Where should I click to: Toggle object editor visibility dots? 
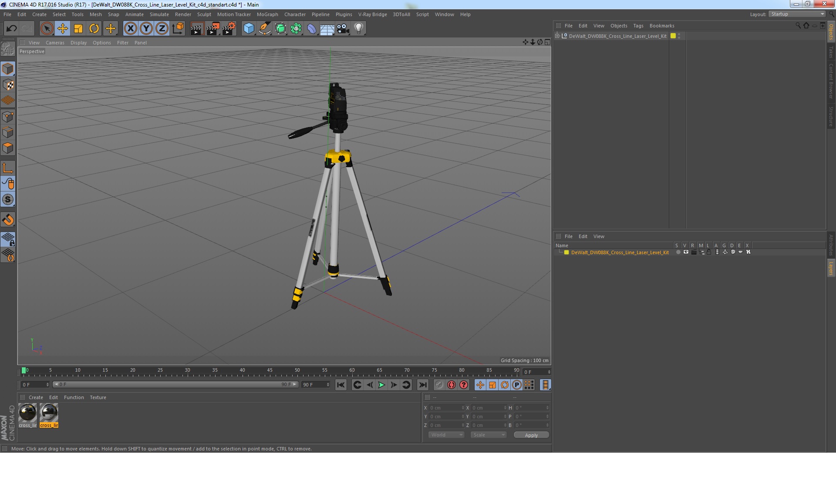(x=679, y=36)
